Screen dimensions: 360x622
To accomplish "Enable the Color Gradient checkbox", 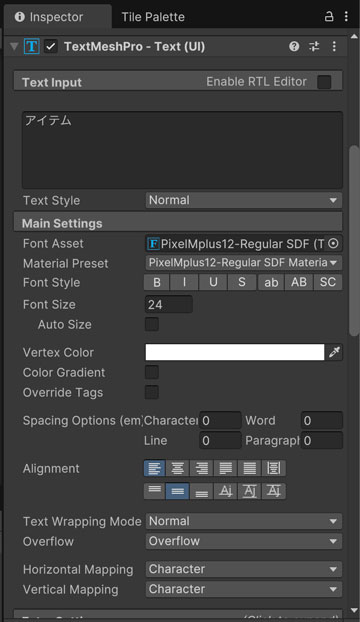I will (x=152, y=372).
